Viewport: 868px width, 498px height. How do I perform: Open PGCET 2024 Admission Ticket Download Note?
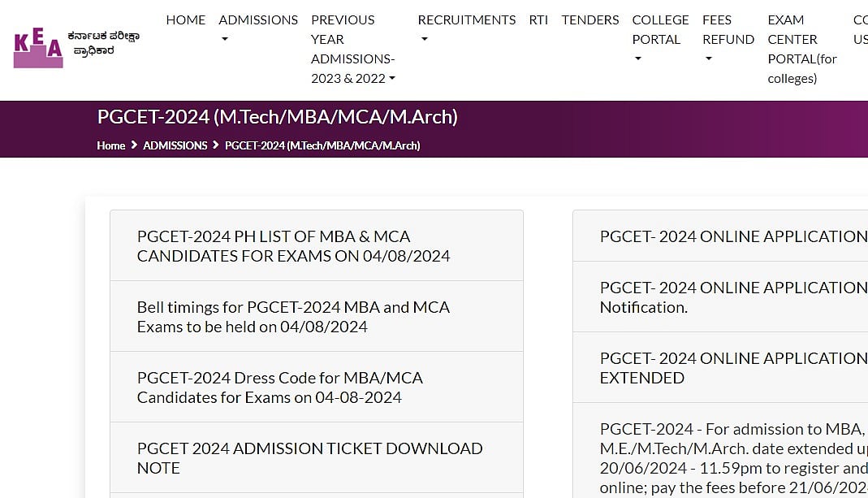coord(309,458)
